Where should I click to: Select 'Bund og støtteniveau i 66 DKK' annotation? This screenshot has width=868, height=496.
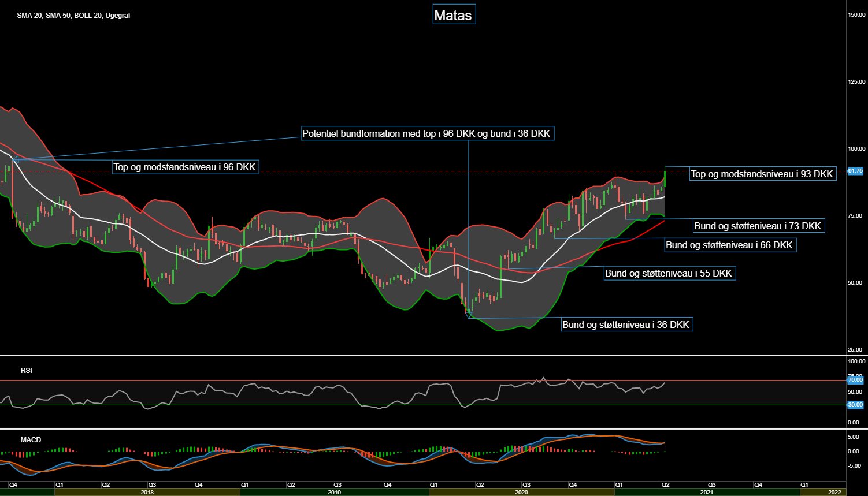[730, 245]
